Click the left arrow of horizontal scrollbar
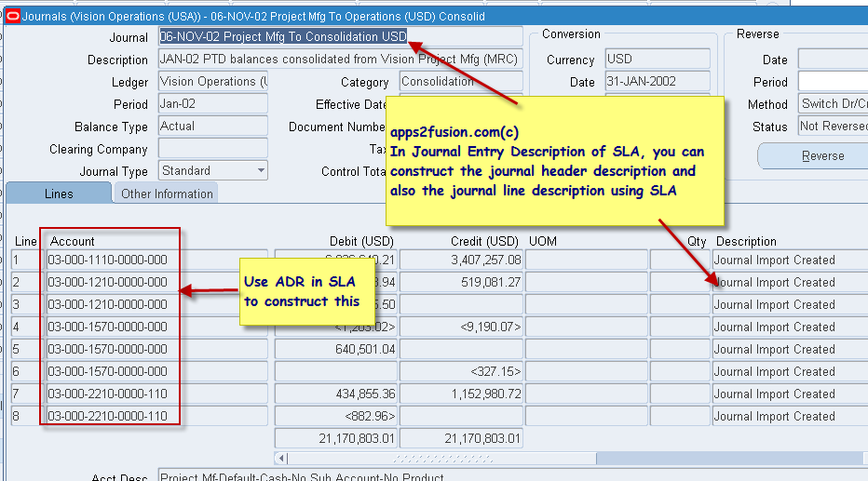Screen dimensions: 868x481 pos(281,459)
